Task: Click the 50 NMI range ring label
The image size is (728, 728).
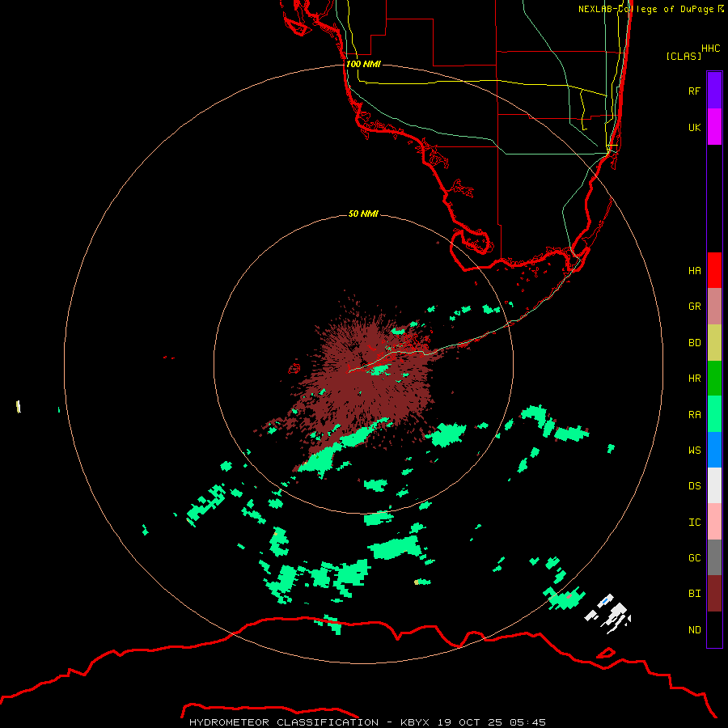Action: (363, 214)
